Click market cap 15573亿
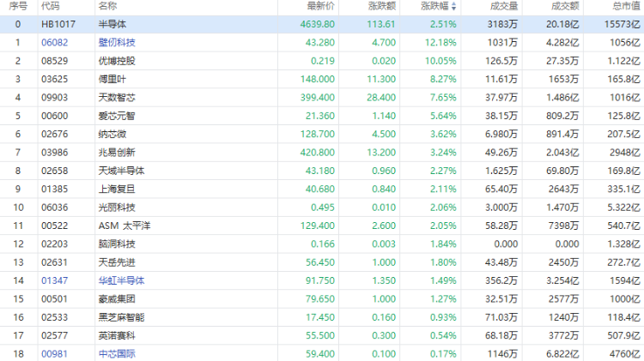 pos(623,25)
